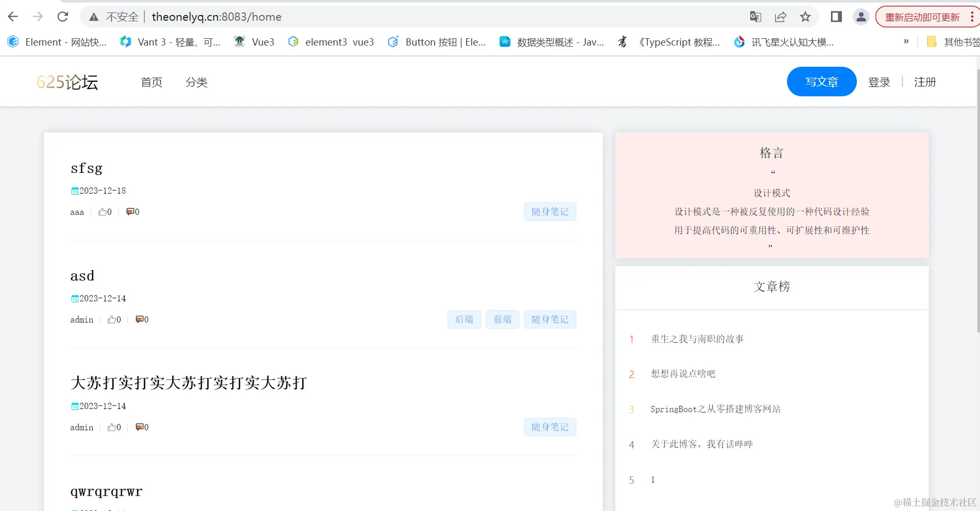Viewport: 980px width, 511px height.
Task: Select the 首页 navigation item
Action: coord(151,82)
